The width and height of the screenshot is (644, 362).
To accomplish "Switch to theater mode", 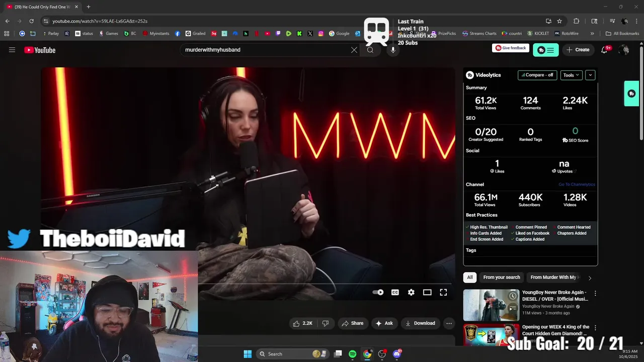I will pyautogui.click(x=427, y=292).
